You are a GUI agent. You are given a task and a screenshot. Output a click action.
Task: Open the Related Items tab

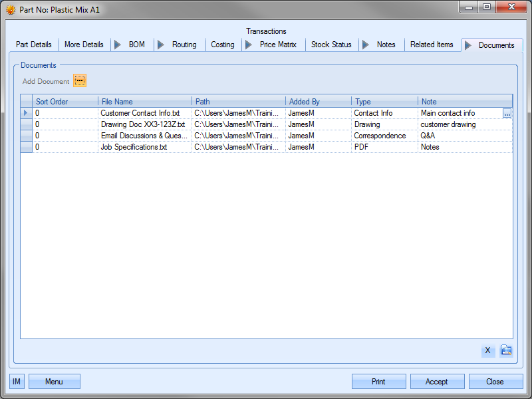pyautogui.click(x=432, y=45)
